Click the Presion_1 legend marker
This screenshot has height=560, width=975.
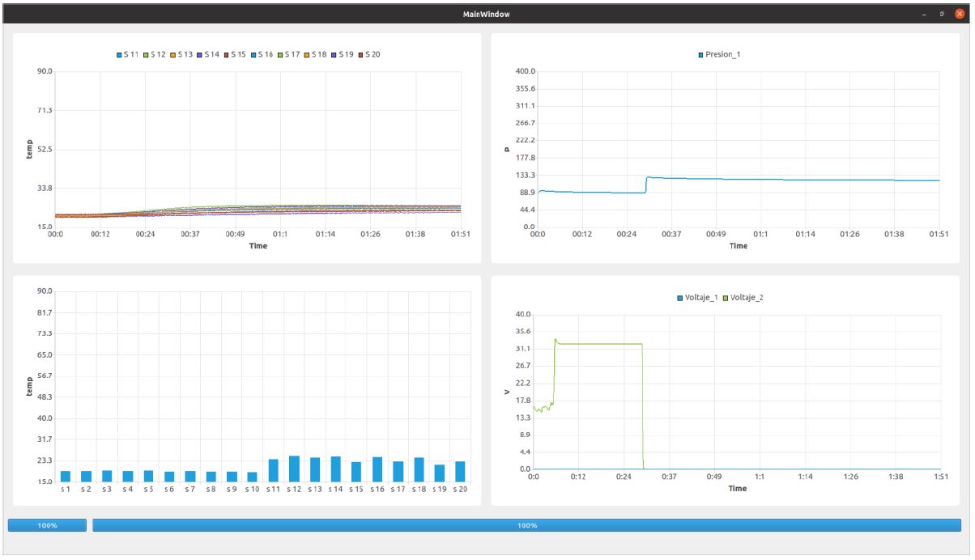701,55
